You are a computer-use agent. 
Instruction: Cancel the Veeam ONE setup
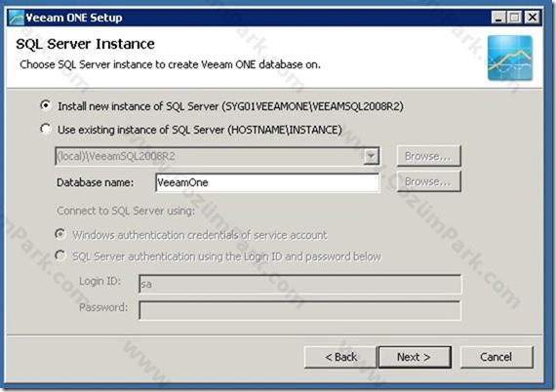point(496,357)
